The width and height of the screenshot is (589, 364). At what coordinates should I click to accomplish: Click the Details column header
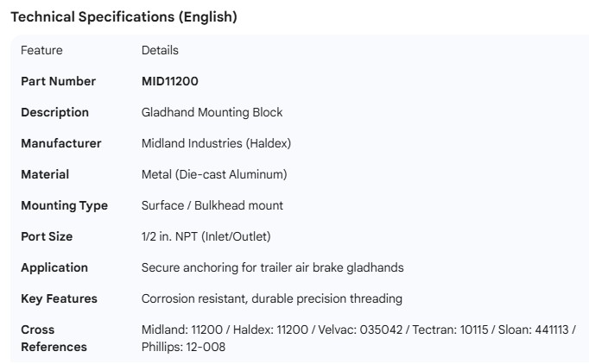[x=160, y=51]
